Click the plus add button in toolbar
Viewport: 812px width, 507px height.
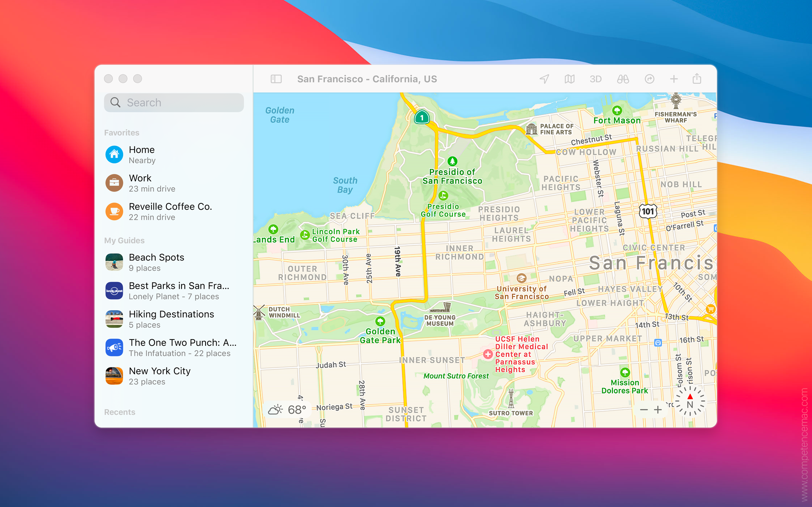coord(674,79)
